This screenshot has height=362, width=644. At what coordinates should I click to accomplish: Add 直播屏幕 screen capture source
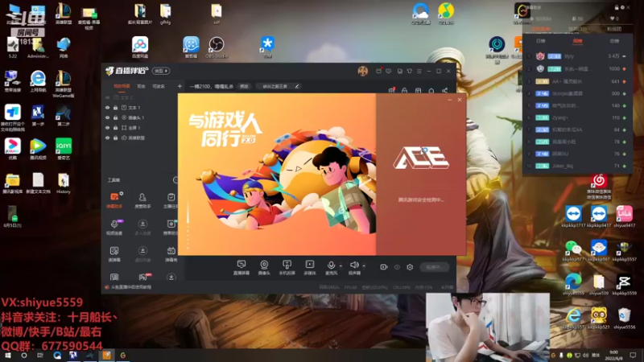[242, 267]
